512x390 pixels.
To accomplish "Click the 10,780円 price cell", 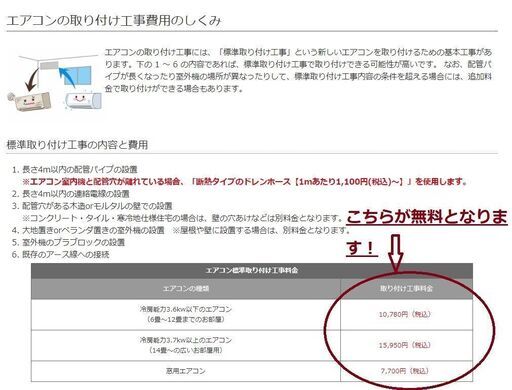I will (x=406, y=314).
